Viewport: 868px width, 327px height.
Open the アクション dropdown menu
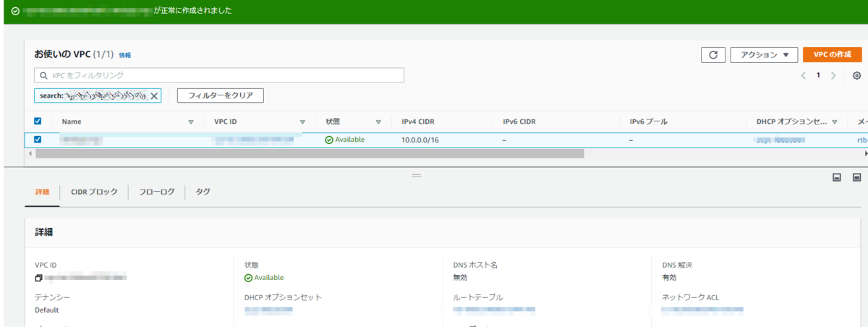click(764, 55)
